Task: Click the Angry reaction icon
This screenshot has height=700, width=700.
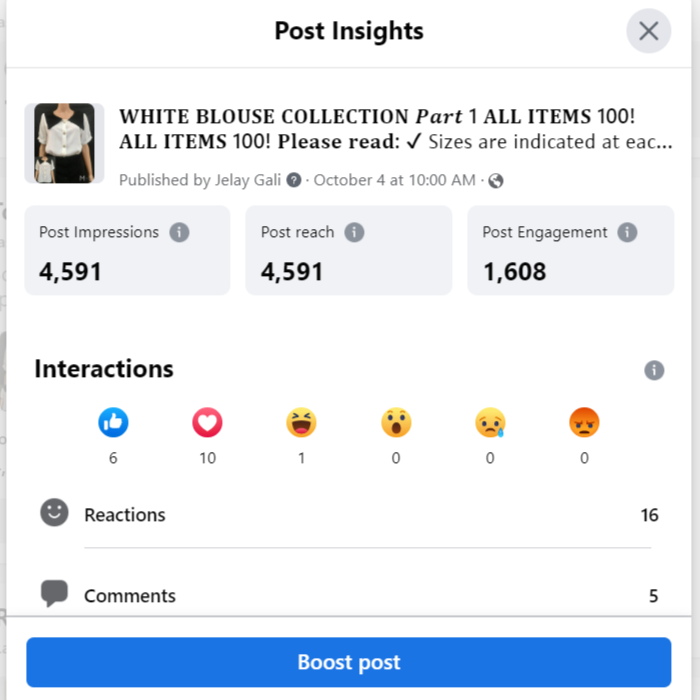Action: (x=584, y=423)
